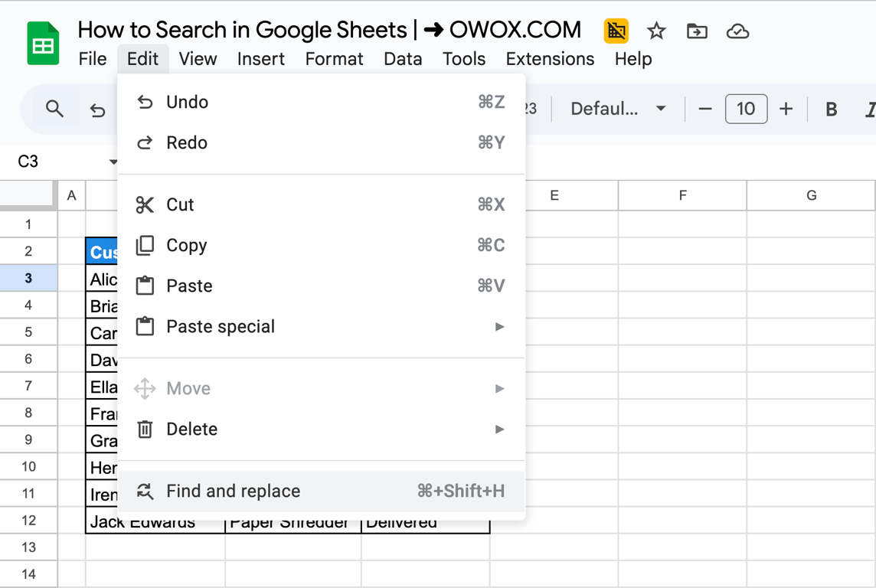Select row 13 header

point(28,547)
